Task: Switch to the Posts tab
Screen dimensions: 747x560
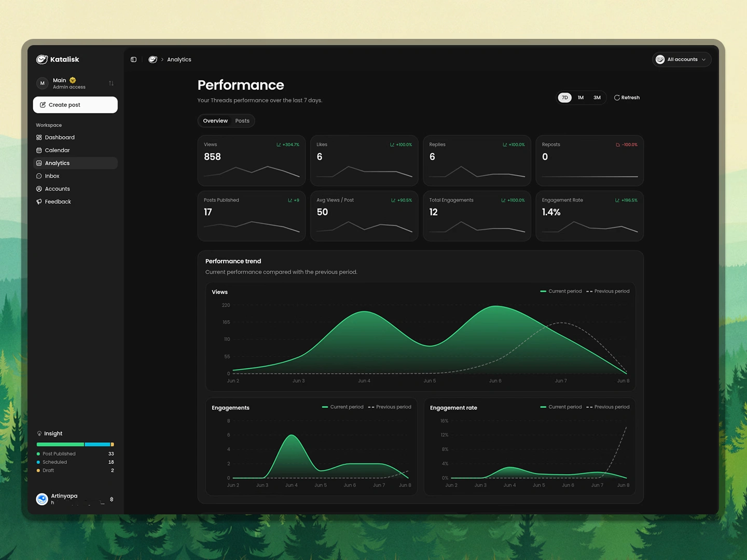Action: [242, 121]
